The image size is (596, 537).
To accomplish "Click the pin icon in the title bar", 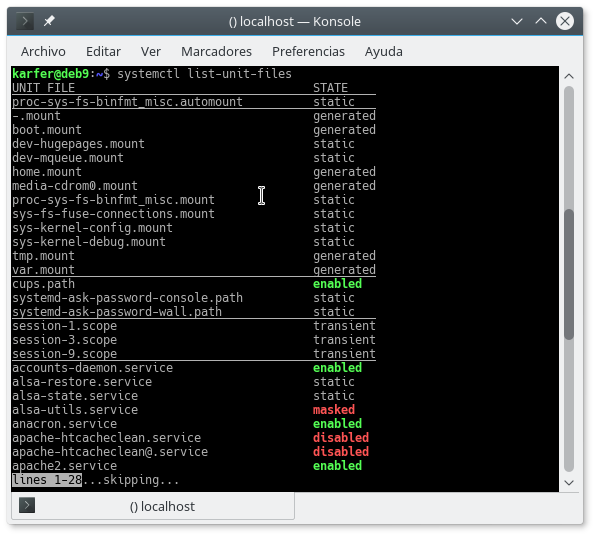I will [49, 21].
